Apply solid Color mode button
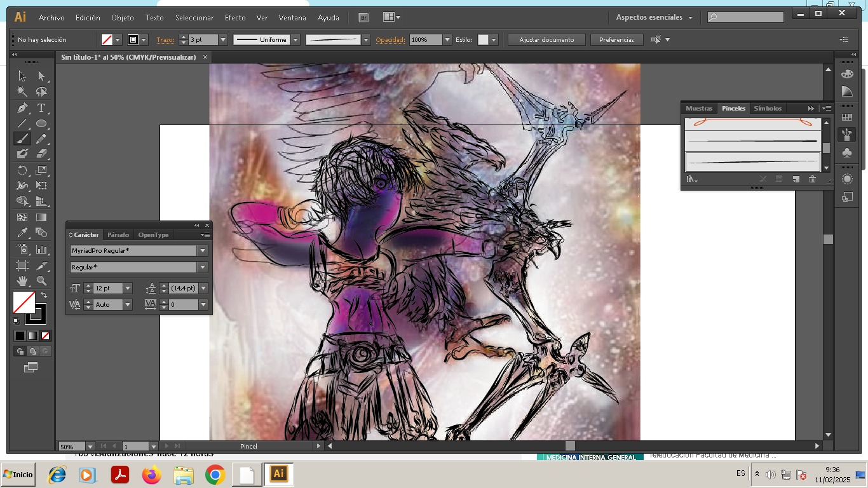The height and width of the screenshot is (488, 868). (20, 335)
